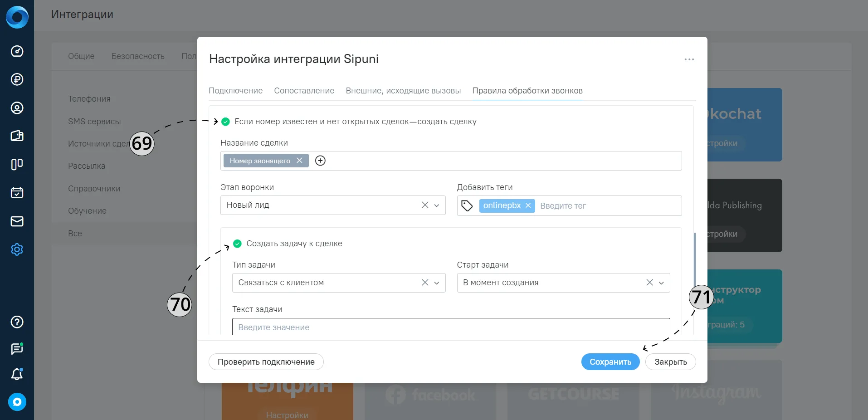The image size is (868, 420).
Task: Switch to 'Внешние, исходящие вызовы' tab
Action: [x=403, y=91]
